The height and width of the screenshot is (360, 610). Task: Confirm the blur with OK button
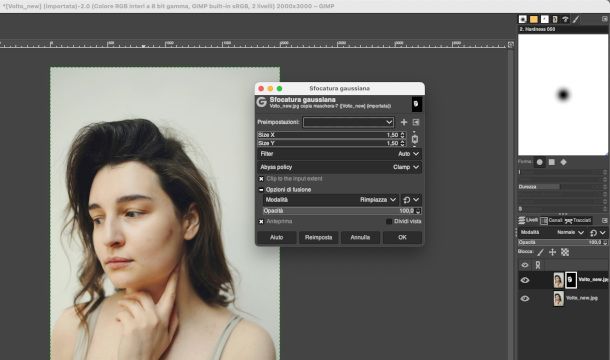[402, 237]
